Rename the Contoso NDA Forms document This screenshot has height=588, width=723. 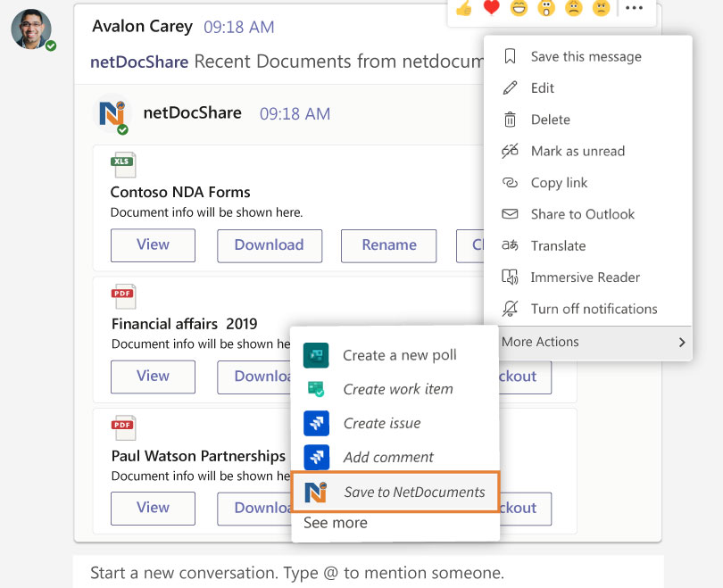(x=388, y=245)
